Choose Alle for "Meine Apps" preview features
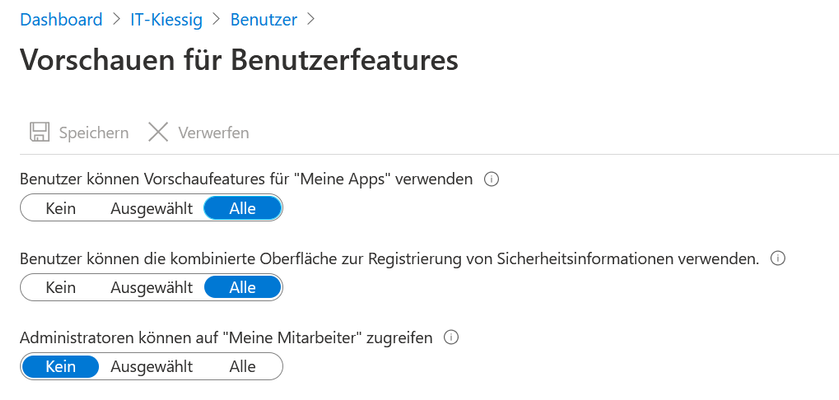This screenshot has height=400, width=839. coord(242,209)
